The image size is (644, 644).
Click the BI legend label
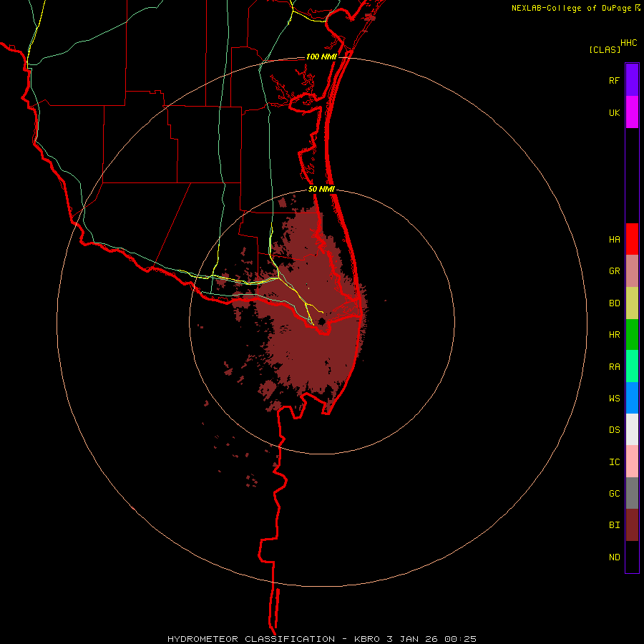pyautogui.click(x=614, y=525)
